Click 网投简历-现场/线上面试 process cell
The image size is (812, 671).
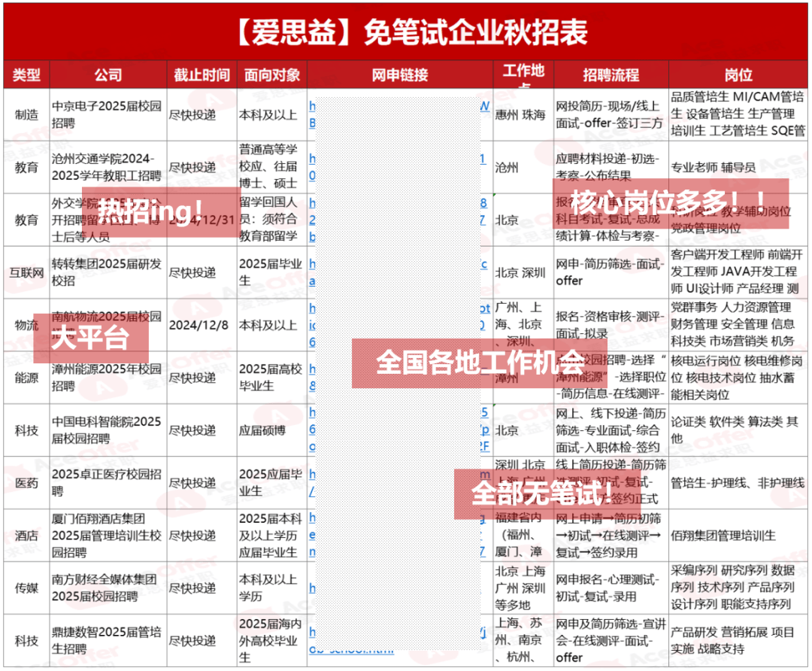(611, 114)
